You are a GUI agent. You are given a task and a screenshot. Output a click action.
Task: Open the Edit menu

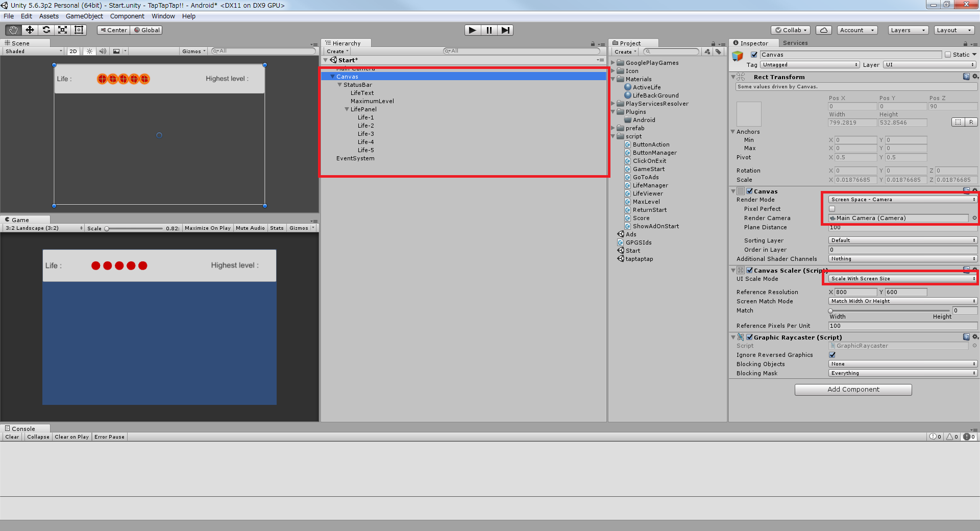[27, 16]
